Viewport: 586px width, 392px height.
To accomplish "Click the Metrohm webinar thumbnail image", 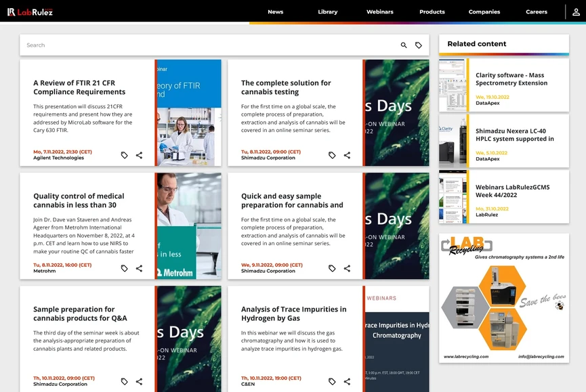I will pyautogui.click(x=189, y=226).
